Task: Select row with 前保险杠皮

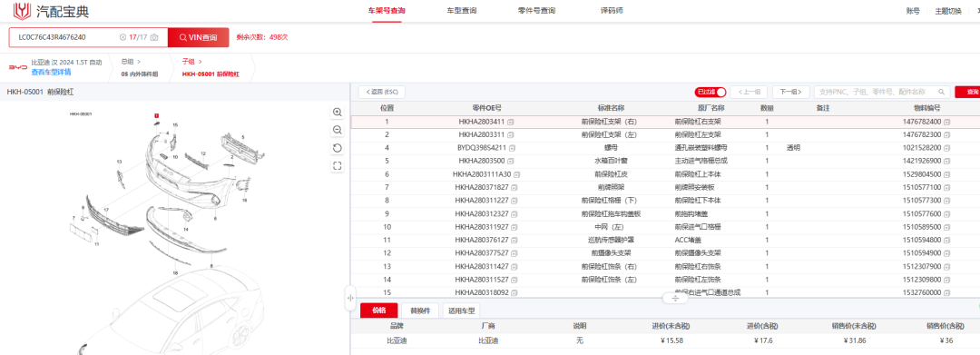Action: 665,174
